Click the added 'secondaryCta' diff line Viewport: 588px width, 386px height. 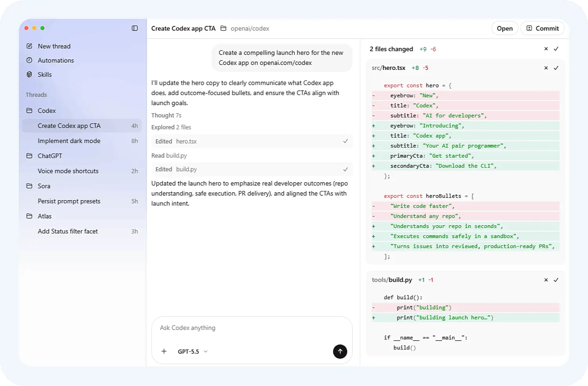[466, 166]
